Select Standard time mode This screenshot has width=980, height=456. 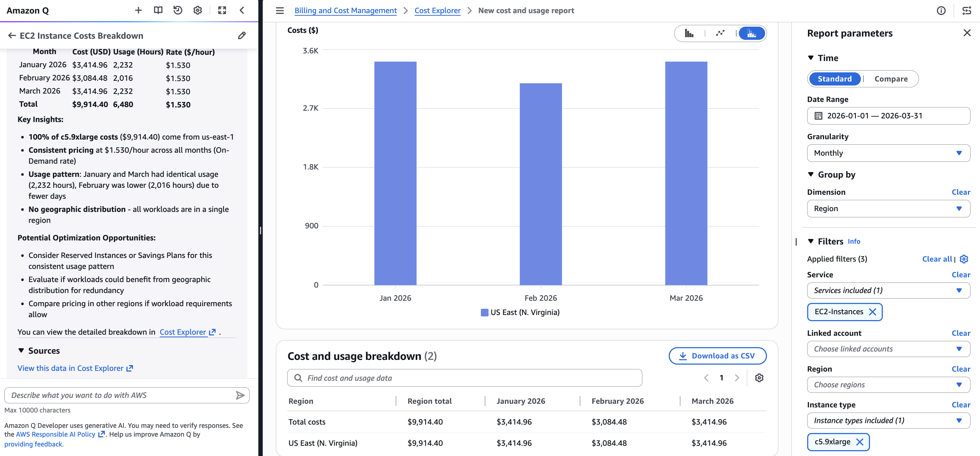(834, 79)
